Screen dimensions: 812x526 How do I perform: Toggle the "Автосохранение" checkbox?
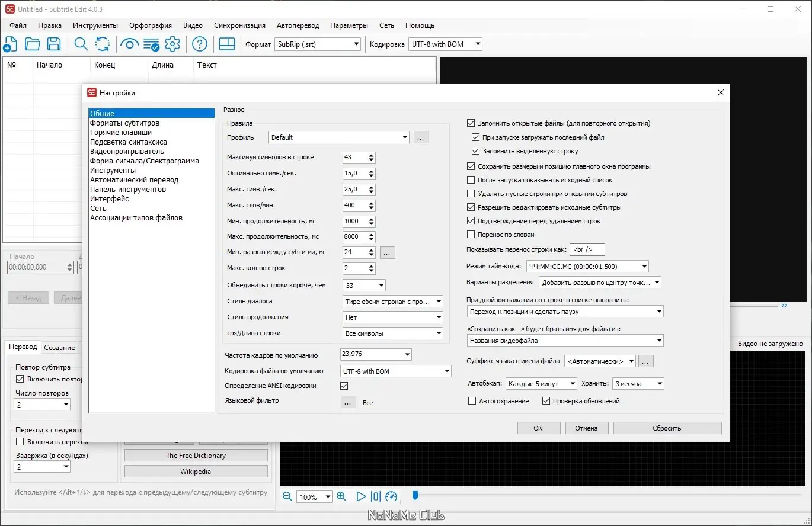(x=472, y=401)
